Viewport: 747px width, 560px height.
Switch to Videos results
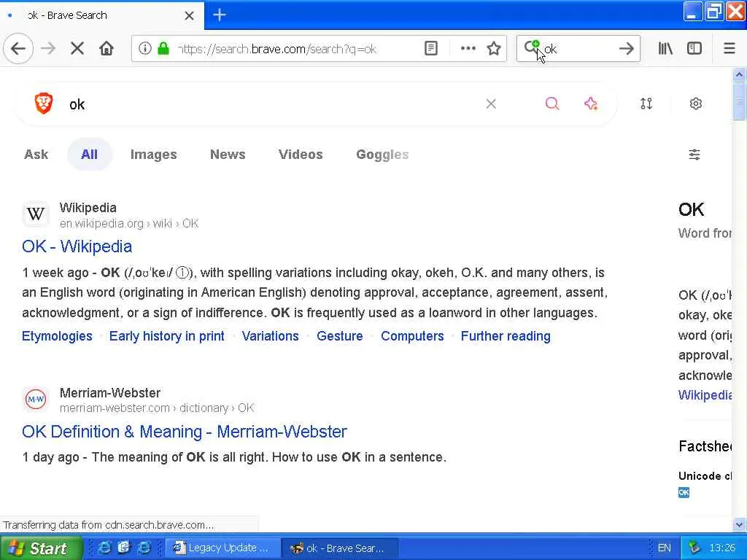[x=301, y=155]
